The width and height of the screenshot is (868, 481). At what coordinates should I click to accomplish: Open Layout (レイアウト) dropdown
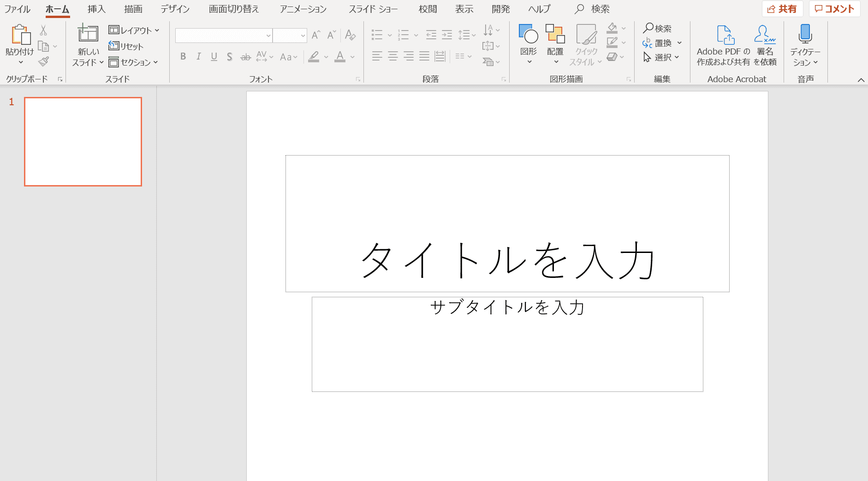coord(134,30)
